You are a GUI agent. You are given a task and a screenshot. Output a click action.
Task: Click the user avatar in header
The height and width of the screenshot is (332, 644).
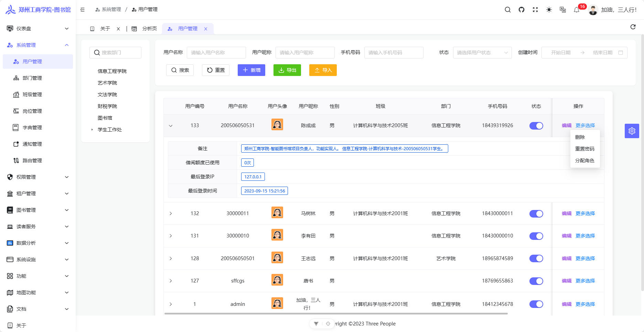click(x=593, y=10)
